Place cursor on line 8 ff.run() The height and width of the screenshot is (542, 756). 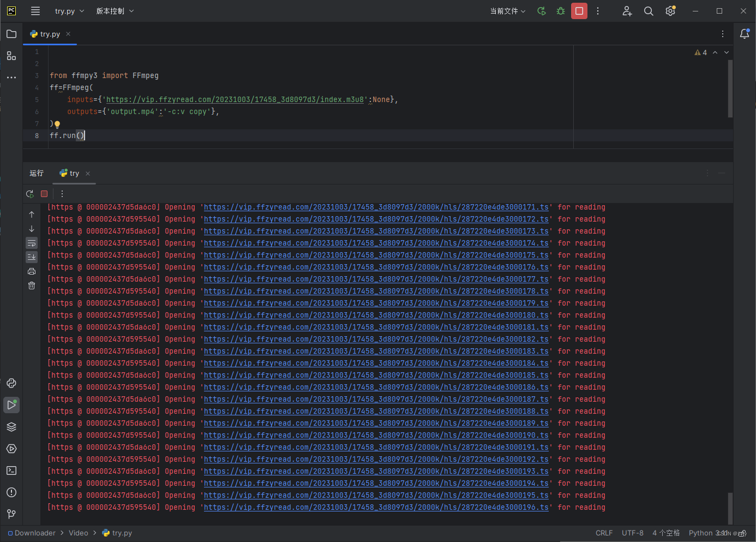point(67,135)
